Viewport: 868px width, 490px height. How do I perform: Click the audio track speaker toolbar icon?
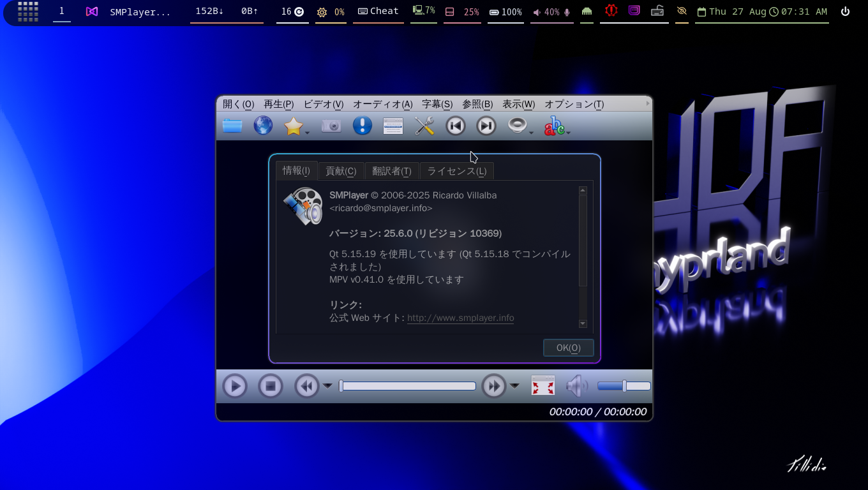(517, 126)
